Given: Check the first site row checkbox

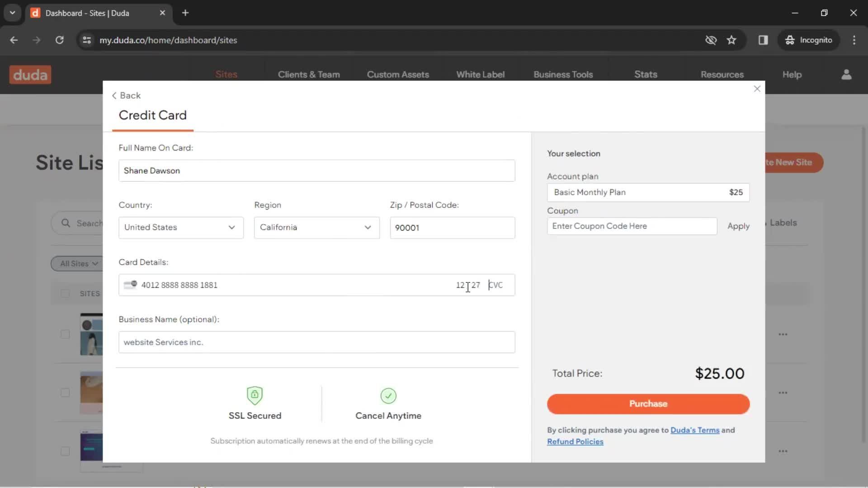Looking at the screenshot, I should pos(65,334).
